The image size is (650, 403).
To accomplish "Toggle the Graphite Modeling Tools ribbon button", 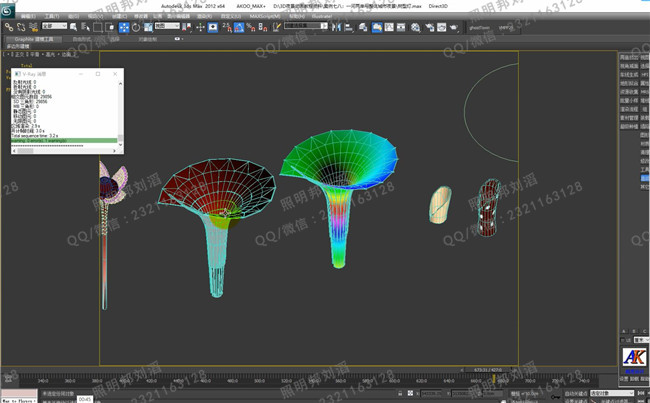I will pyautogui.click(x=377, y=27).
